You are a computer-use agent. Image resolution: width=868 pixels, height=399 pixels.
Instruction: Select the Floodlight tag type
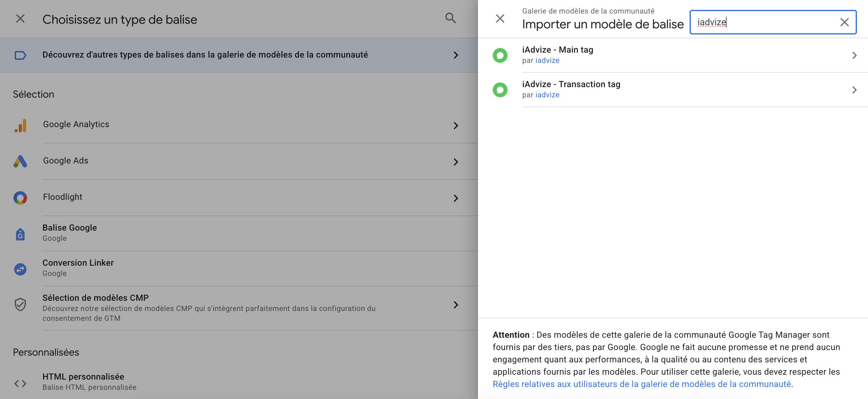pos(239,198)
